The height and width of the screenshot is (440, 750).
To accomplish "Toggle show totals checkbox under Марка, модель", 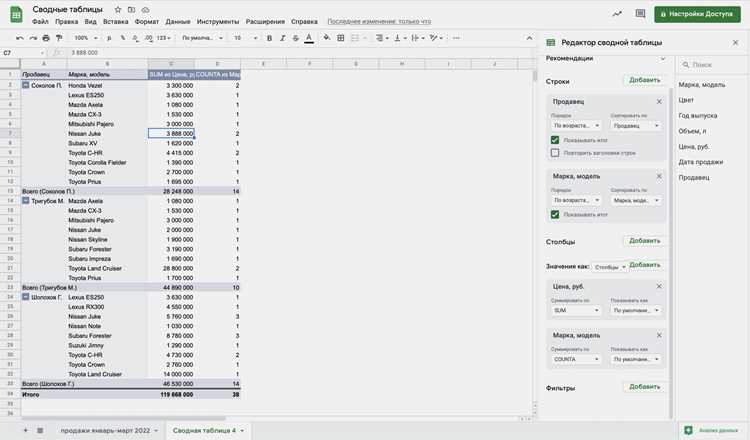I will tap(555, 215).
